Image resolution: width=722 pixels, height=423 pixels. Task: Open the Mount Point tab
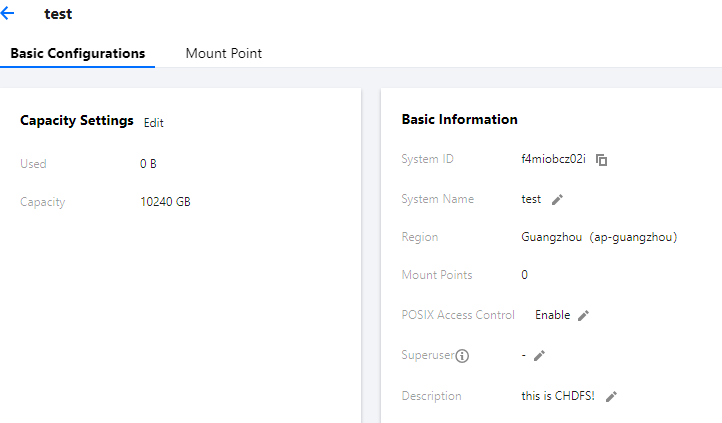(x=224, y=53)
